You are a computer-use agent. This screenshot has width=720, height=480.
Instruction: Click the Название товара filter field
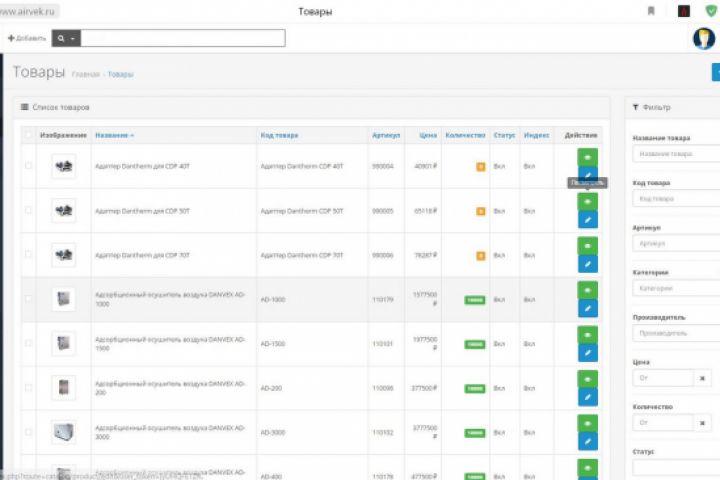point(676,154)
